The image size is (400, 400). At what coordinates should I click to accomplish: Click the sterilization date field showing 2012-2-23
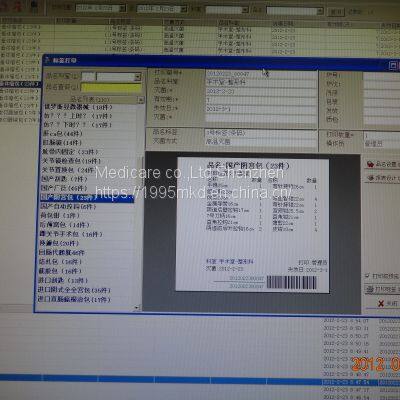(262, 91)
